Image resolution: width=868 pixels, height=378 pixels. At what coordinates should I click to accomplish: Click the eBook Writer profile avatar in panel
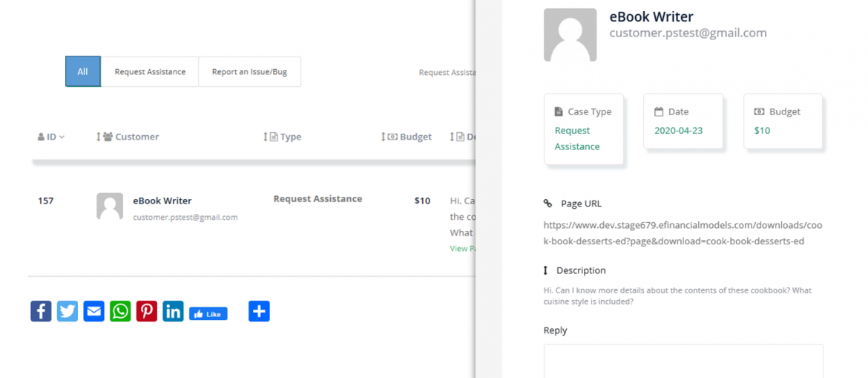click(570, 35)
